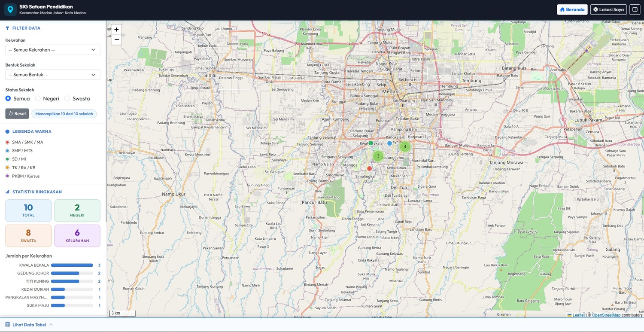Click the filter funnel icon

pyautogui.click(x=7, y=28)
